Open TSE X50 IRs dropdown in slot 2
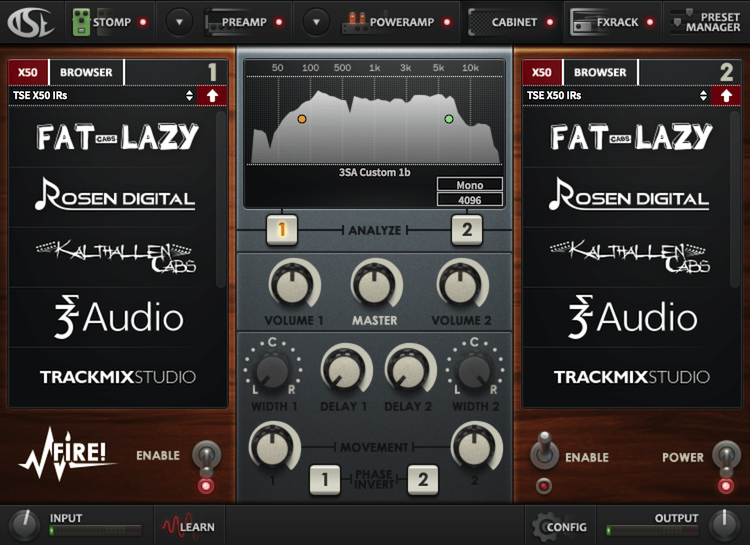 pos(617,96)
